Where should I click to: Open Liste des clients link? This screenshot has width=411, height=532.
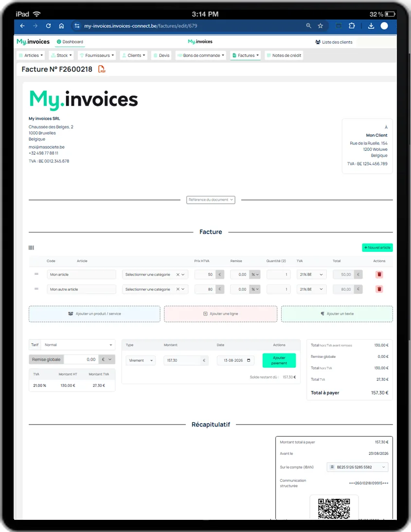pos(334,42)
